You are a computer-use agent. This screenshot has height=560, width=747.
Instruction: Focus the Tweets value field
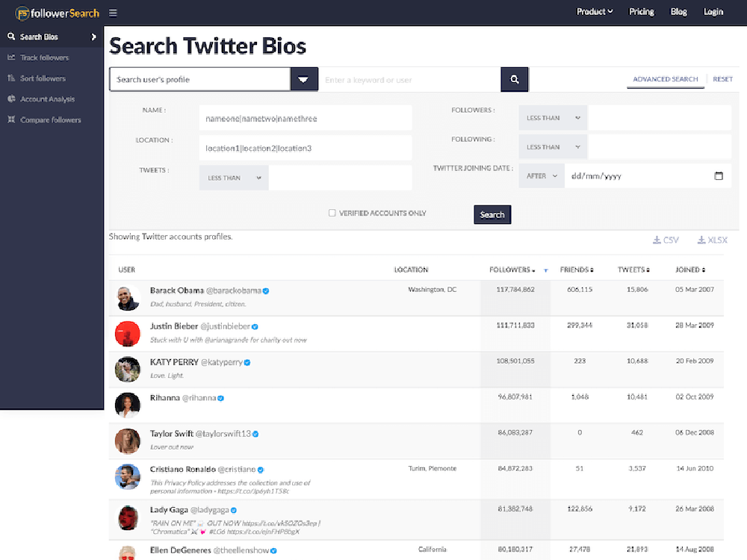pyautogui.click(x=340, y=178)
